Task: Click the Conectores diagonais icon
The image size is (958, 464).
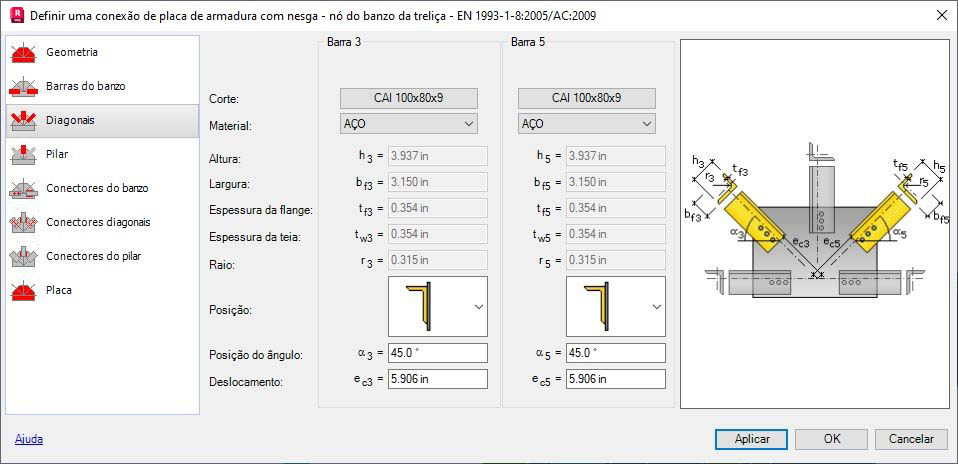Action: click(x=24, y=223)
